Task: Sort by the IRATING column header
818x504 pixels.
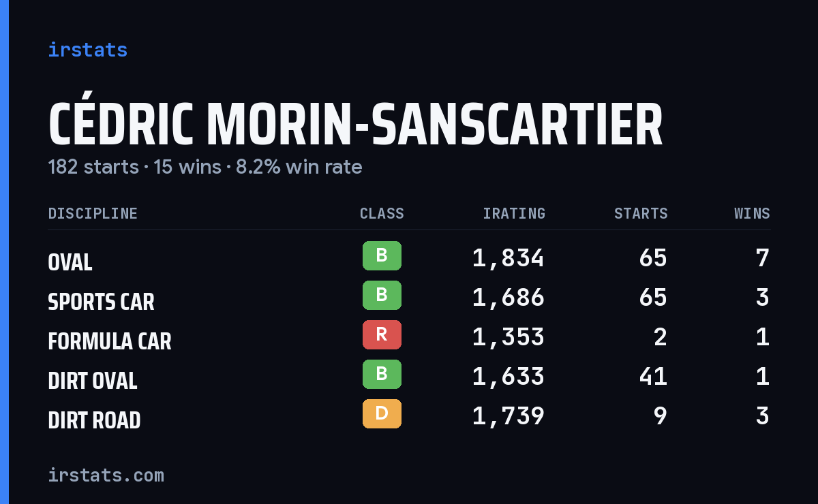Action: pyautogui.click(x=514, y=214)
